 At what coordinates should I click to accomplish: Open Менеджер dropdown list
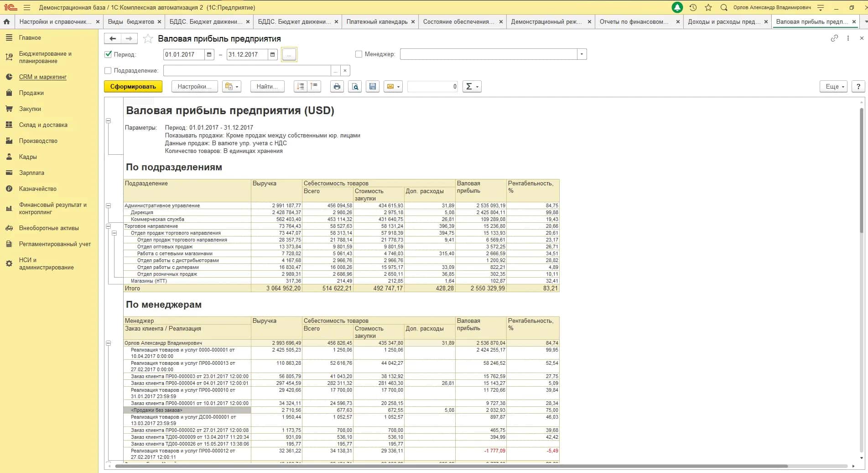point(582,54)
